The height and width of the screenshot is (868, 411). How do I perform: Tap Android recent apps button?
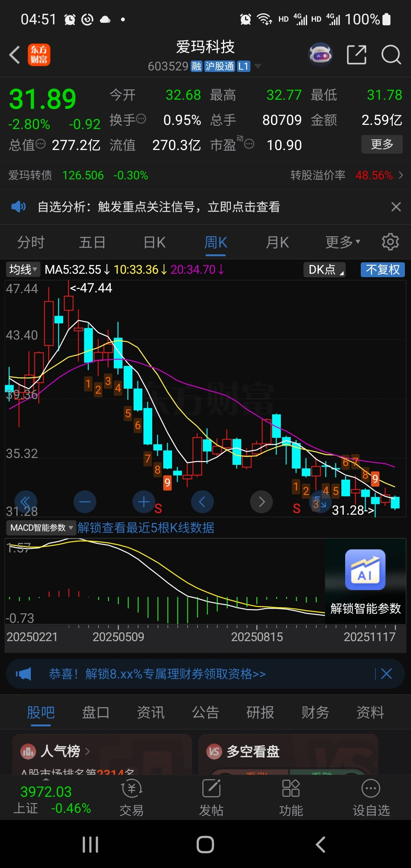[x=91, y=845]
